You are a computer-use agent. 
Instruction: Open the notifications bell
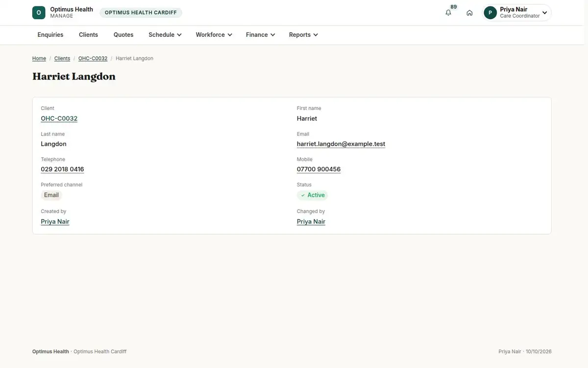[448, 13]
